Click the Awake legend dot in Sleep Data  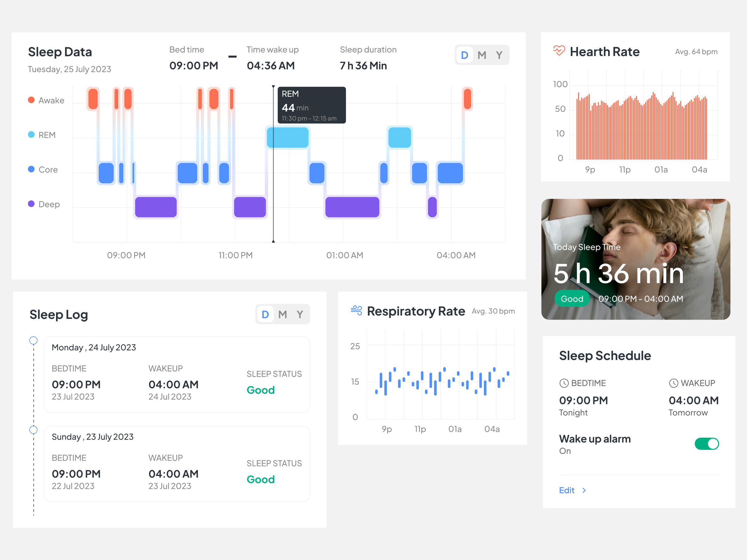point(31,100)
